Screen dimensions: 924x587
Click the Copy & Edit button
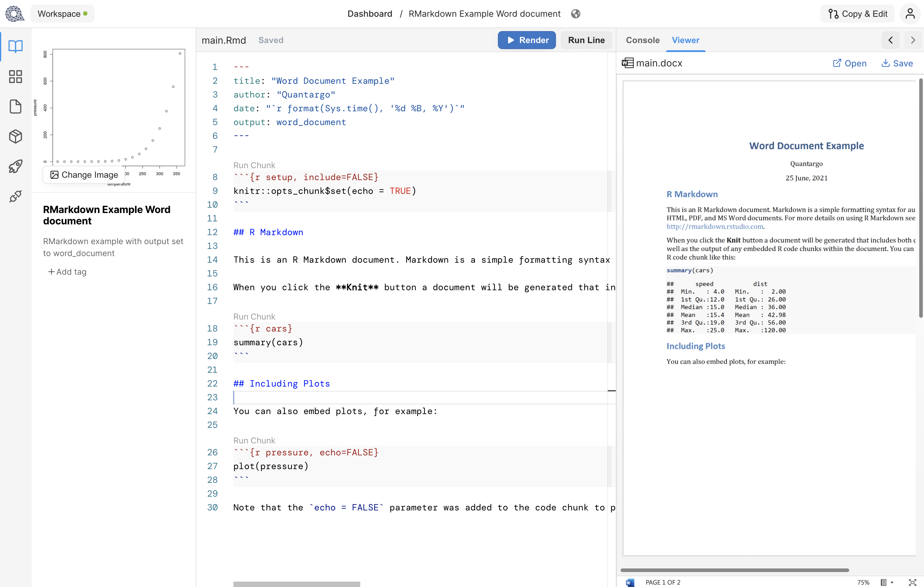point(858,14)
